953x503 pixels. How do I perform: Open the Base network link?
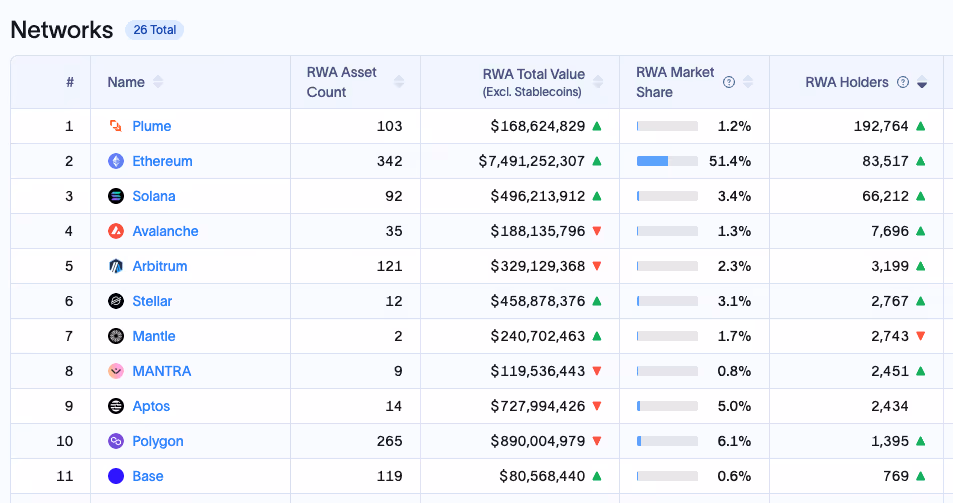148,476
